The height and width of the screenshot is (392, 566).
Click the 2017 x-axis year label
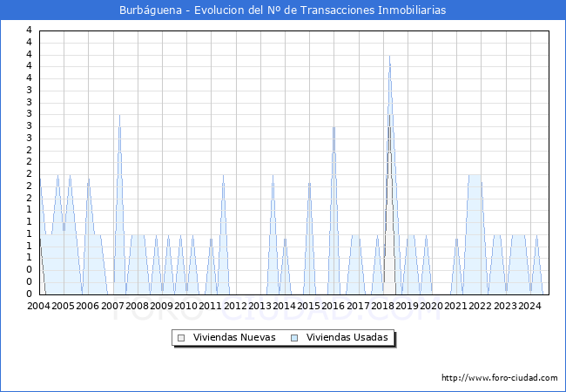[x=358, y=306]
